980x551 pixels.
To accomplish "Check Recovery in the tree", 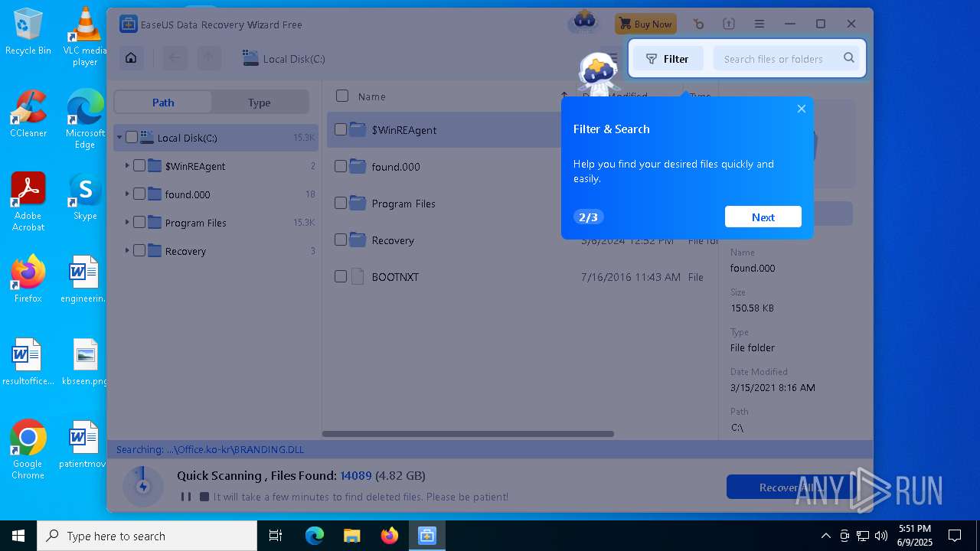I will point(139,250).
